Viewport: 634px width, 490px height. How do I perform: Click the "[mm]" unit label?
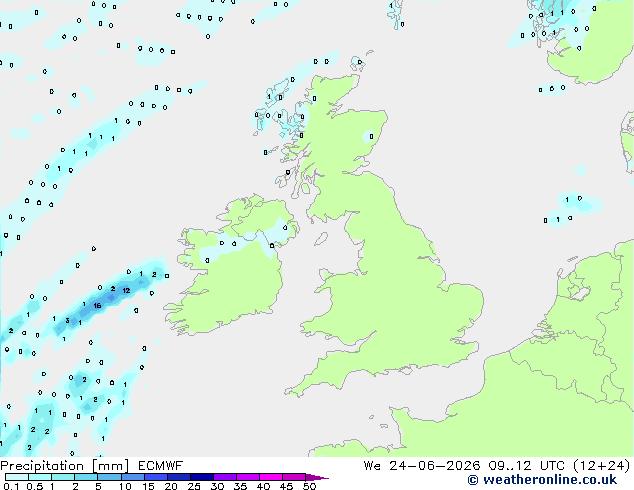pos(110,466)
